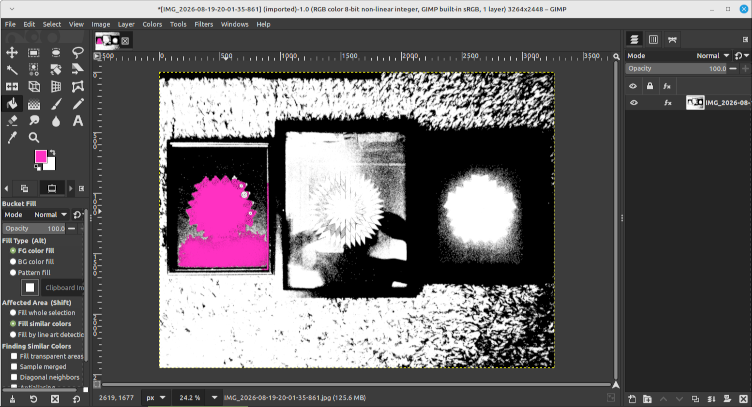Select the Fuzzy Select magic wand tool

click(12, 70)
